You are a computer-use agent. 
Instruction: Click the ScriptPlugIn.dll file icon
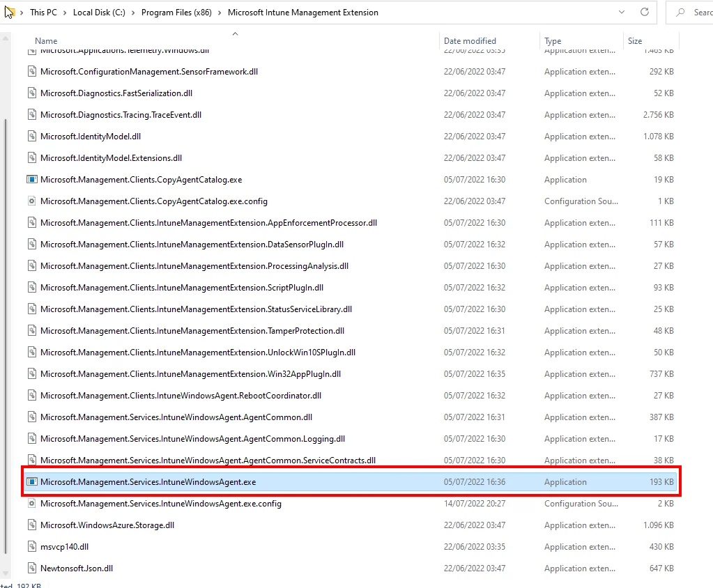(32, 287)
